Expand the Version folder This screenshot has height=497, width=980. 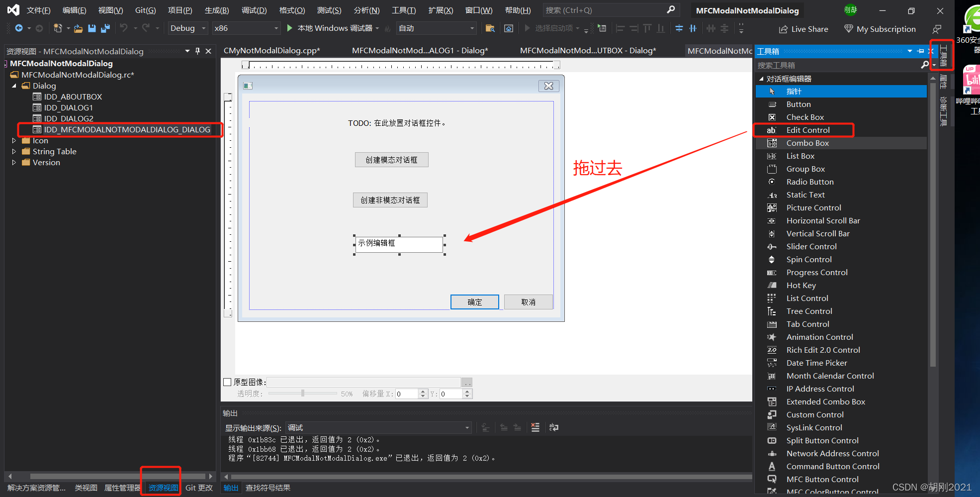tap(14, 163)
